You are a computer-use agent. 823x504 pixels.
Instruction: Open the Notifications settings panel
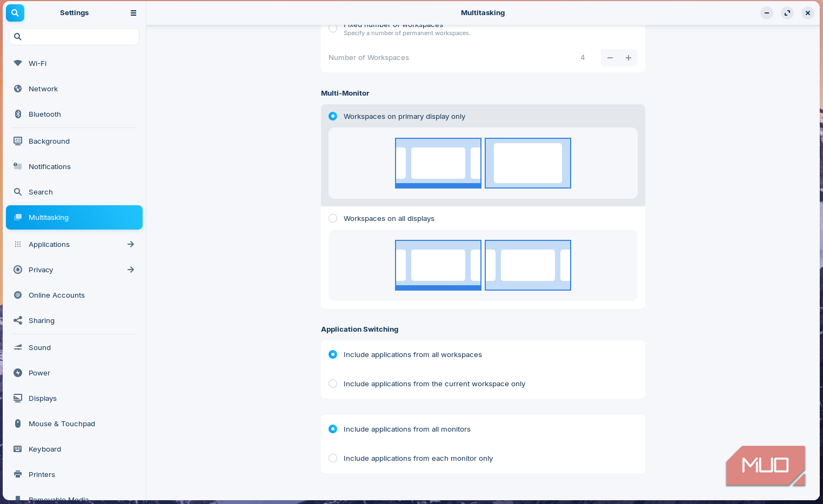pyautogui.click(x=50, y=166)
